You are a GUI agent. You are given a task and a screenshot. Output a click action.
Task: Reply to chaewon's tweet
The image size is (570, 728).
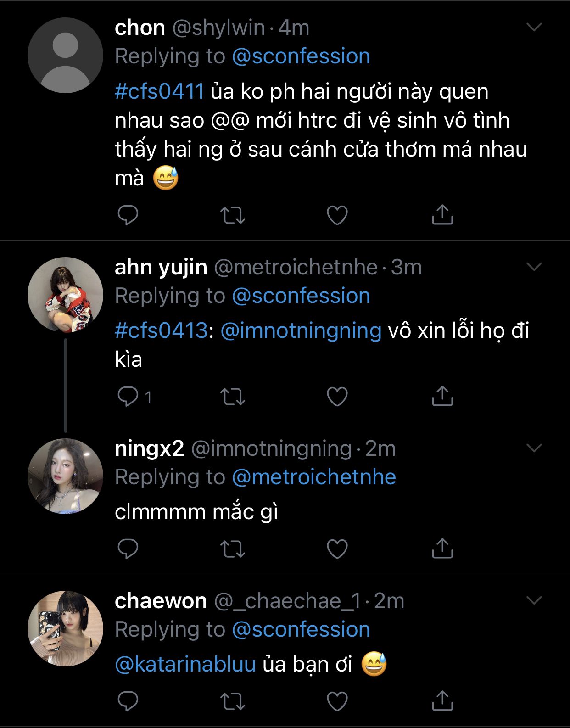128,701
